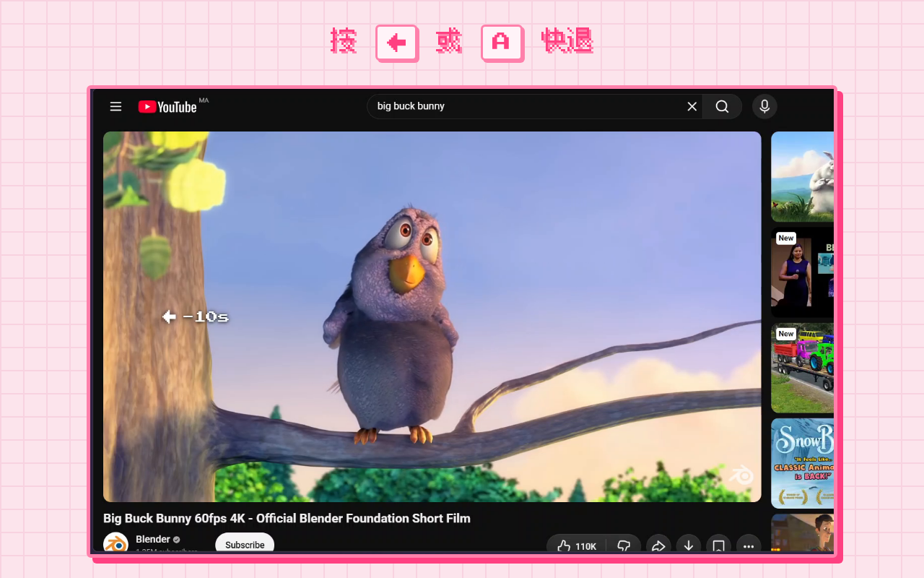The image size is (924, 578).
Task: Open the recommended colorful trucks video
Action: click(802, 368)
